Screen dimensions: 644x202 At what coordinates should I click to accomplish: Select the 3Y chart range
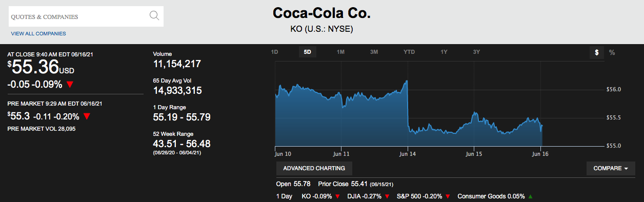[x=476, y=52]
